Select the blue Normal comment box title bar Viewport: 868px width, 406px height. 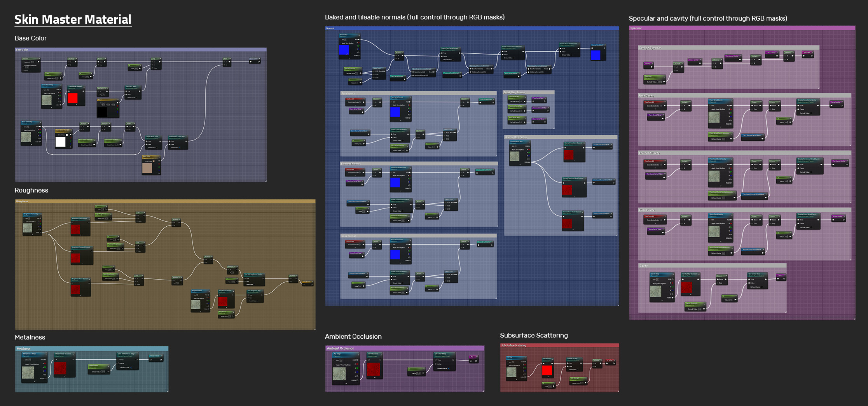[472, 28]
